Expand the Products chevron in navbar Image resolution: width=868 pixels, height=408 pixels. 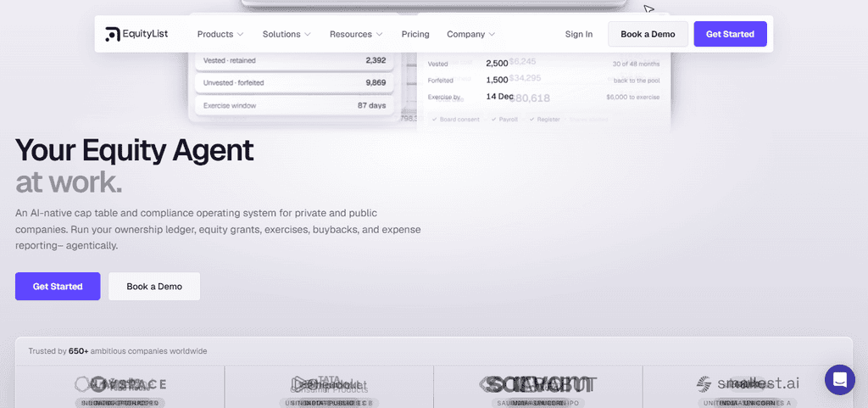point(240,34)
